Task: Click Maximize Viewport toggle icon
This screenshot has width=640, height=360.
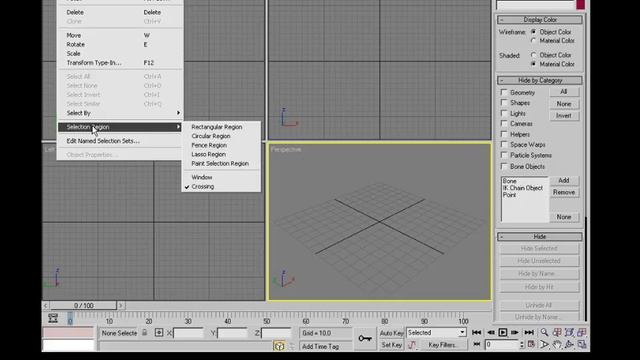Action: [x=582, y=345]
